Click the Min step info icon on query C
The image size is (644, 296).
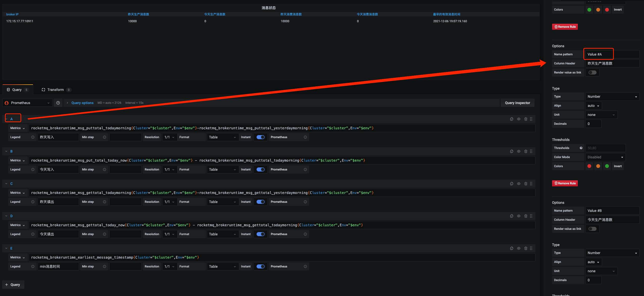coord(104,202)
